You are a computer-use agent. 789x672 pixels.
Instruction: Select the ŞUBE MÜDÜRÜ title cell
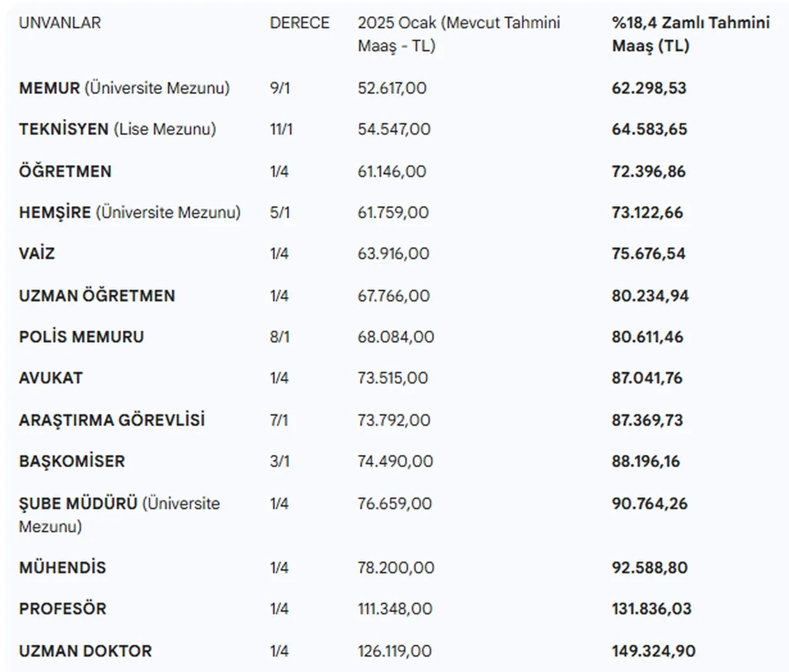(119, 514)
